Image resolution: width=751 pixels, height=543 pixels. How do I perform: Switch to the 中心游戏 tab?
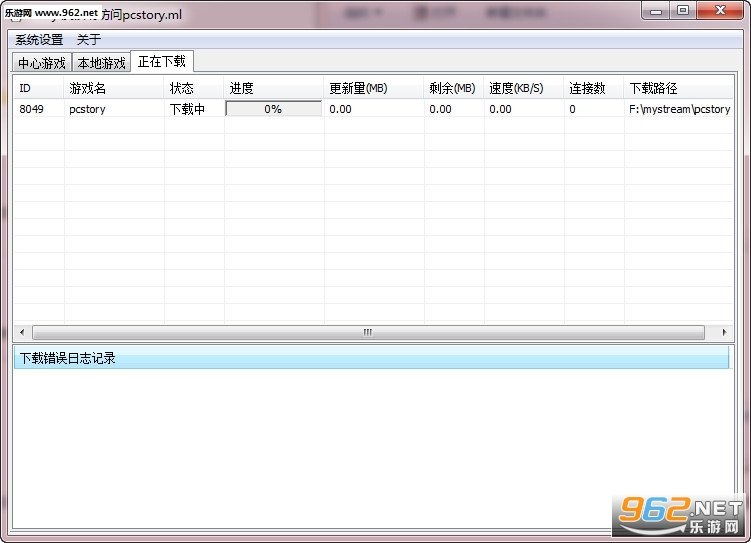click(x=42, y=63)
